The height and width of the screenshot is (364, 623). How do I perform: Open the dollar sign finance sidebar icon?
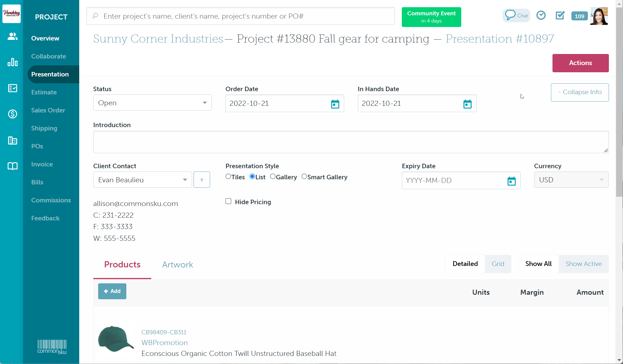[x=12, y=114]
